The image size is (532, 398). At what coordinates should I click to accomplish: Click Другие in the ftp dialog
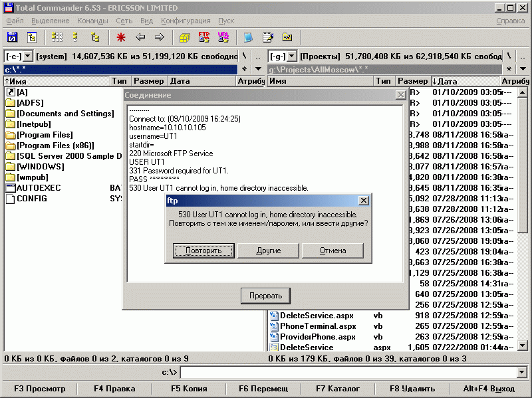269,251
